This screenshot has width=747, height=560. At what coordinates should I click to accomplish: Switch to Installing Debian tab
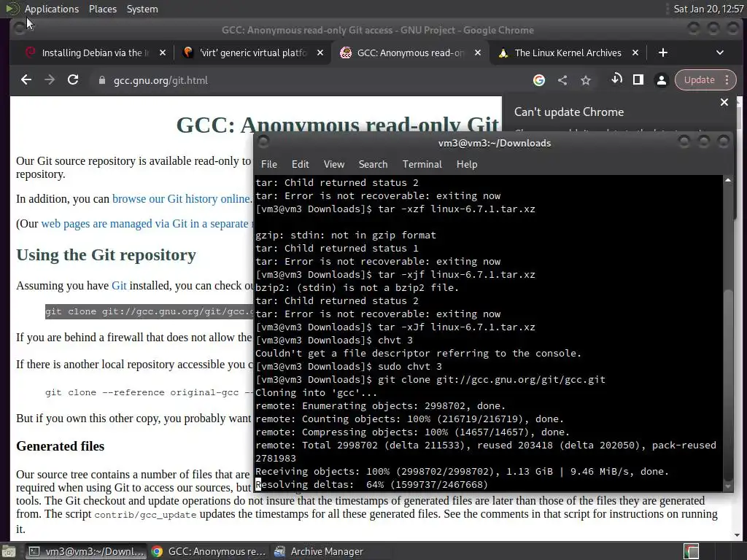click(x=96, y=52)
